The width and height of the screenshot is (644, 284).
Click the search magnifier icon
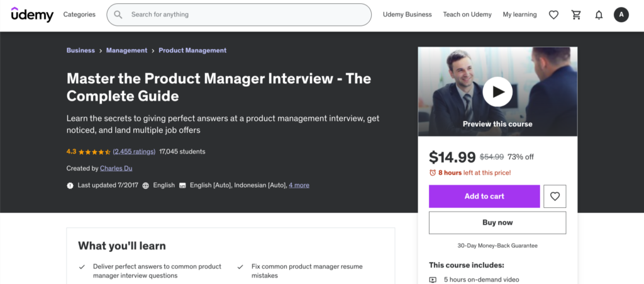[118, 14]
